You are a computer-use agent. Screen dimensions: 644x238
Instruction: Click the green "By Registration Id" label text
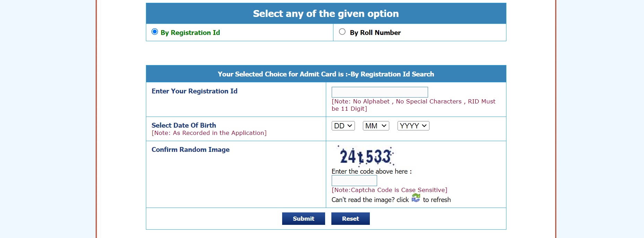click(x=190, y=33)
